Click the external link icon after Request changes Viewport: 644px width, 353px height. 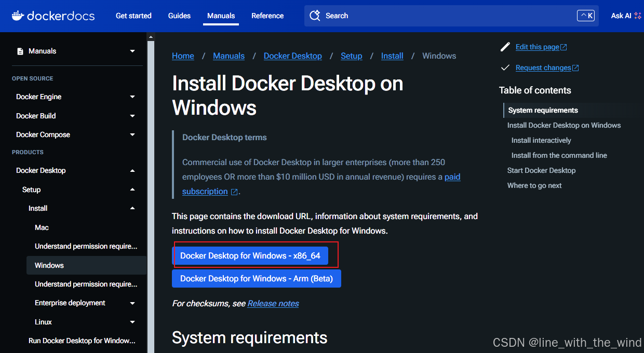click(x=575, y=68)
